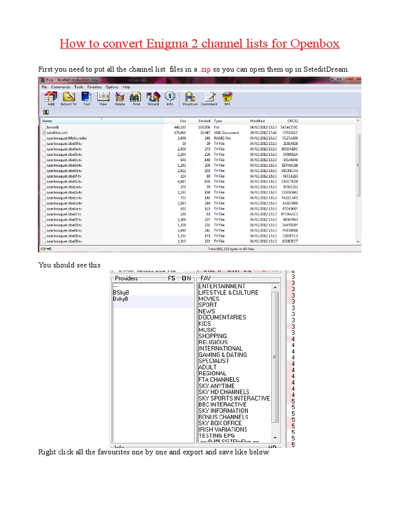Select SKY HD CHANNELS favourite
The width and height of the screenshot is (399, 532).
[223, 392]
